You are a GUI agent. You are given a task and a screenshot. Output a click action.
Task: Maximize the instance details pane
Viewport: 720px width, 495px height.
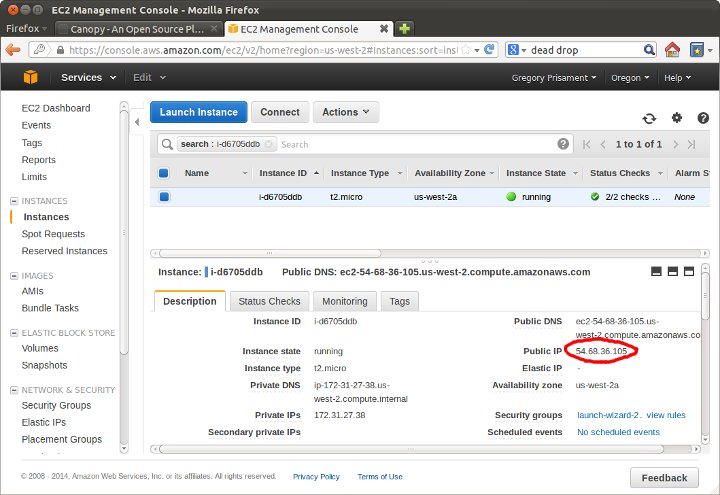pyautogui.click(x=689, y=271)
